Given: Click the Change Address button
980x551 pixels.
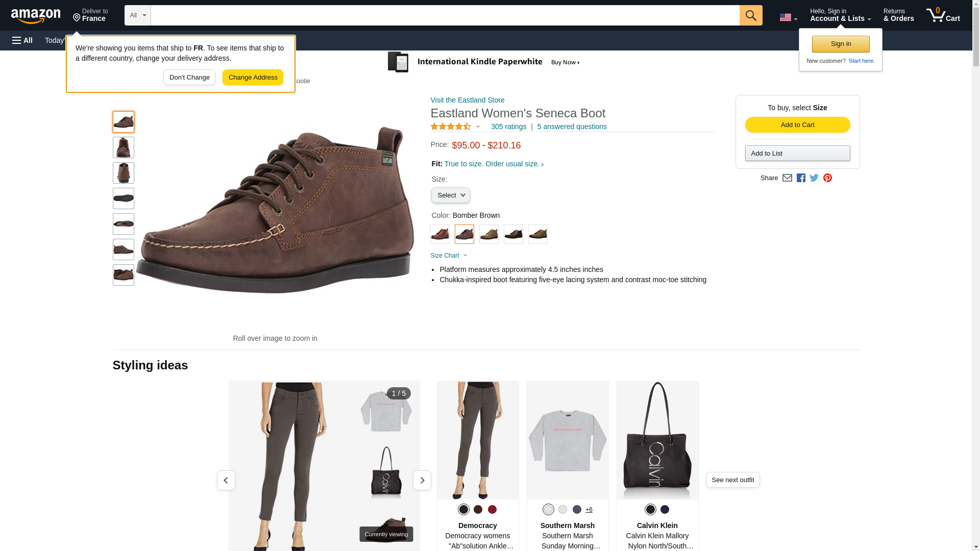Looking at the screenshot, I should pyautogui.click(x=253, y=78).
